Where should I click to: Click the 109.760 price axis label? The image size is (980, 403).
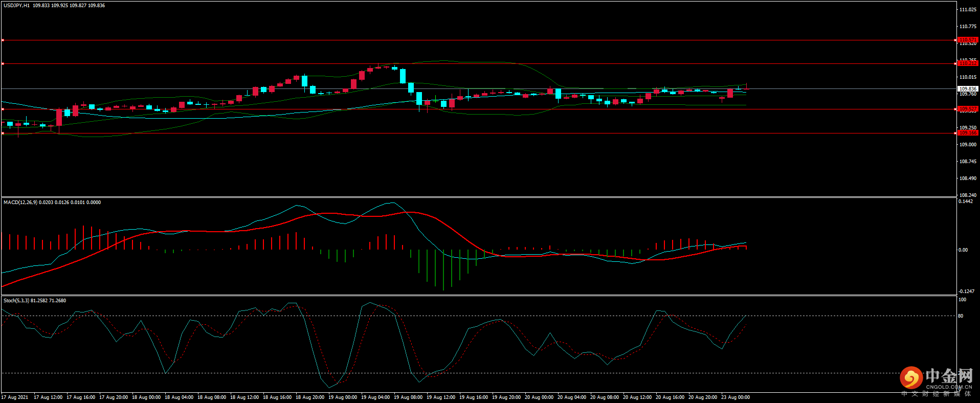pyautogui.click(x=968, y=94)
